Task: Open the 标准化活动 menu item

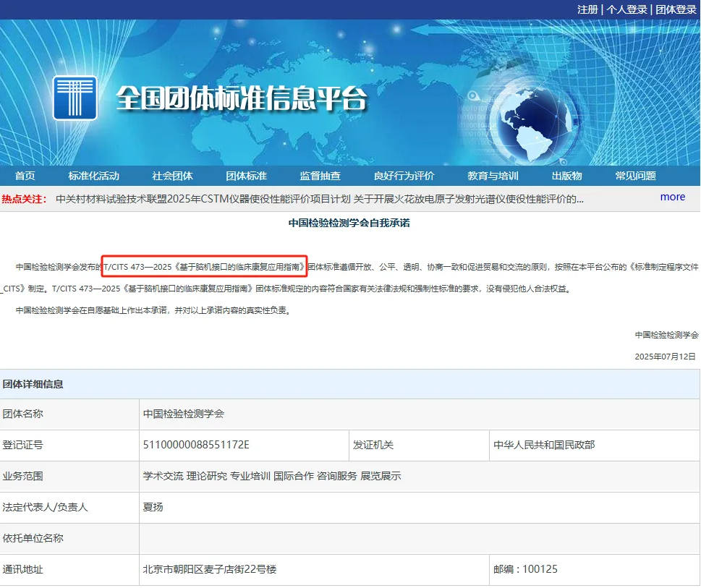Action: click(94, 176)
